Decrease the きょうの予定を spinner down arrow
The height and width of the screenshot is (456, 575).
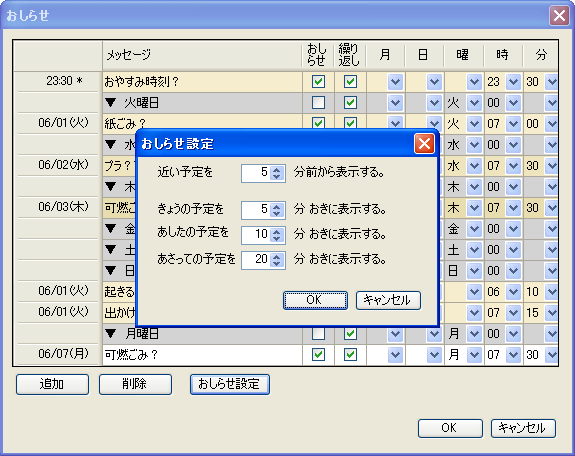point(276,213)
